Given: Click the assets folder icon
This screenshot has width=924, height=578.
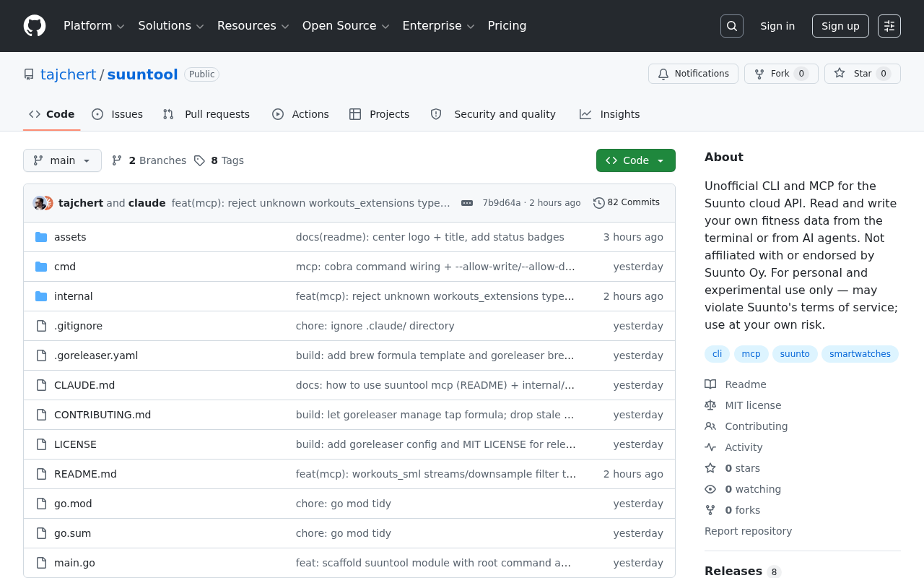Looking at the screenshot, I should [41, 237].
